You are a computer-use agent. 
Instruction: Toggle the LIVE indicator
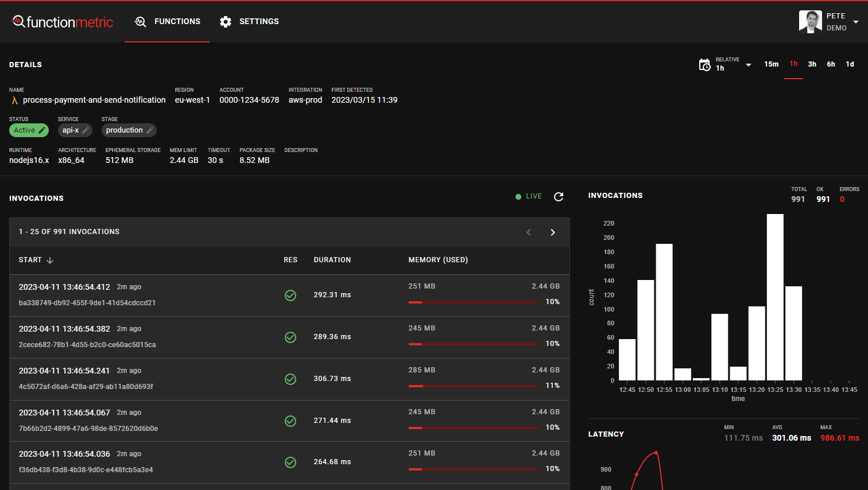pos(529,196)
